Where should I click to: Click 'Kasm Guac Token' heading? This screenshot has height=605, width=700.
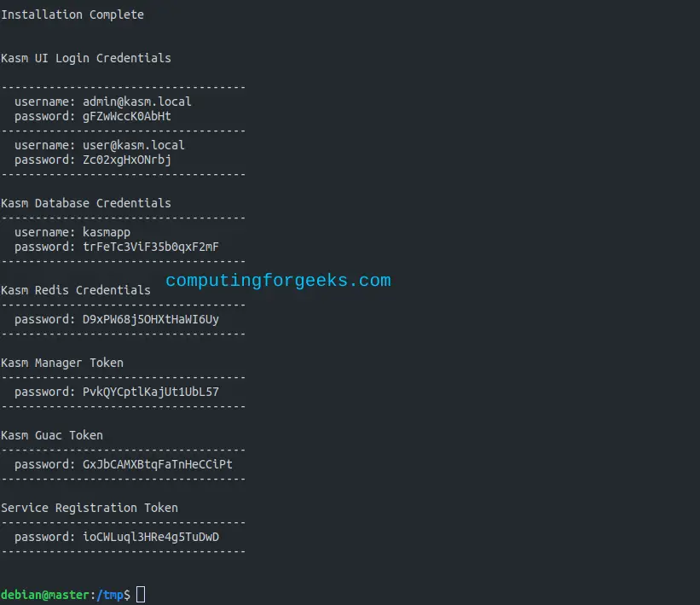pos(52,436)
